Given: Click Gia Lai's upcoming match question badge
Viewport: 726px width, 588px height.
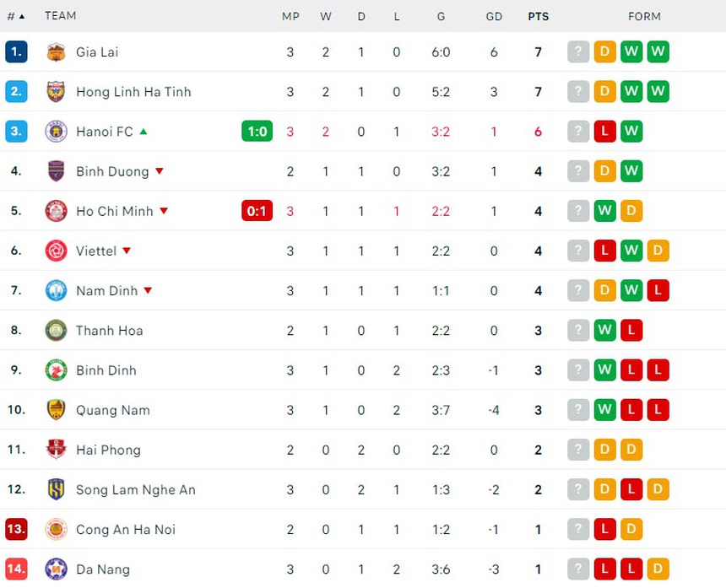Looking at the screenshot, I should (578, 51).
